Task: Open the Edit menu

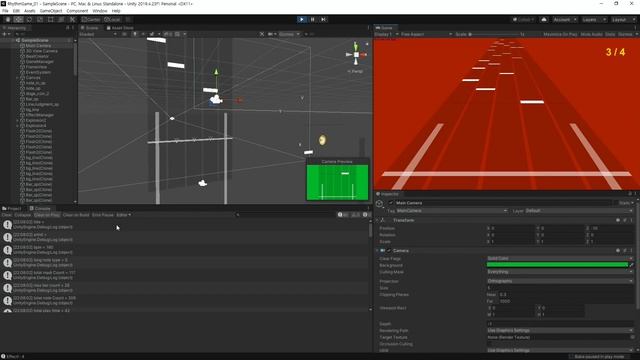Action: [x=16, y=11]
